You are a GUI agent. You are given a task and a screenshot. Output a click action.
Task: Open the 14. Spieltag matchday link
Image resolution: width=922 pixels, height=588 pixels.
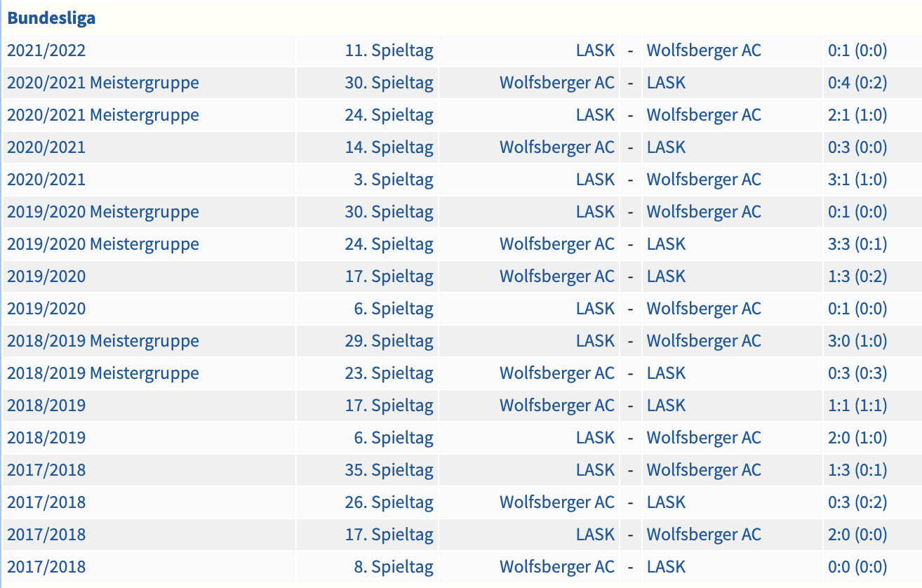(x=389, y=147)
